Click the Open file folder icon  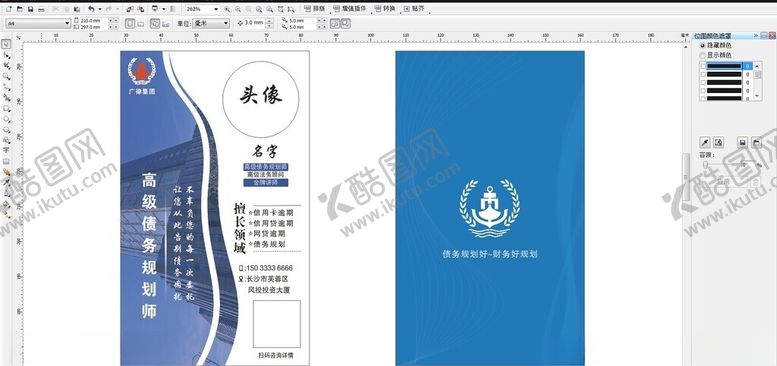tap(20, 9)
